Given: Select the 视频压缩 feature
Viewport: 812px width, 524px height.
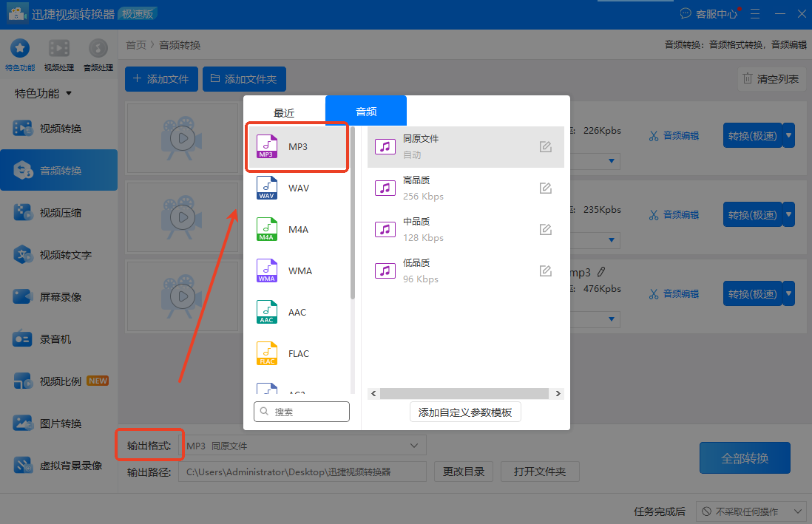Looking at the screenshot, I should 59,212.
